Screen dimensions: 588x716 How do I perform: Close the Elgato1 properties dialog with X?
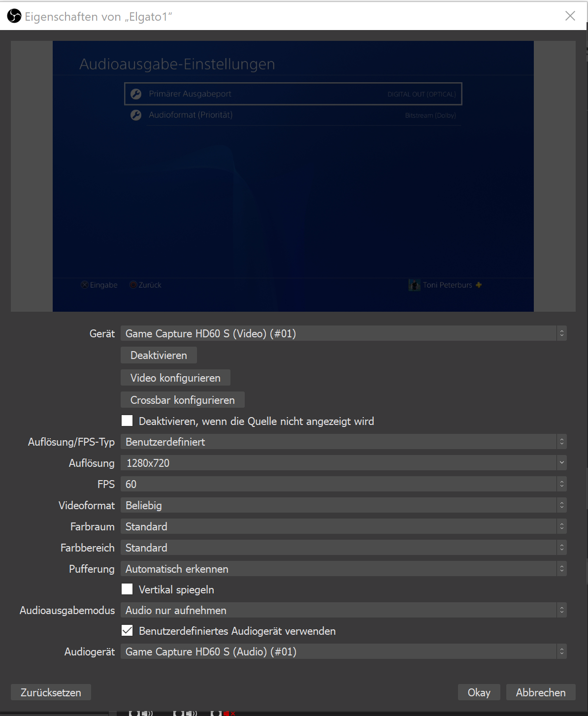pos(570,16)
